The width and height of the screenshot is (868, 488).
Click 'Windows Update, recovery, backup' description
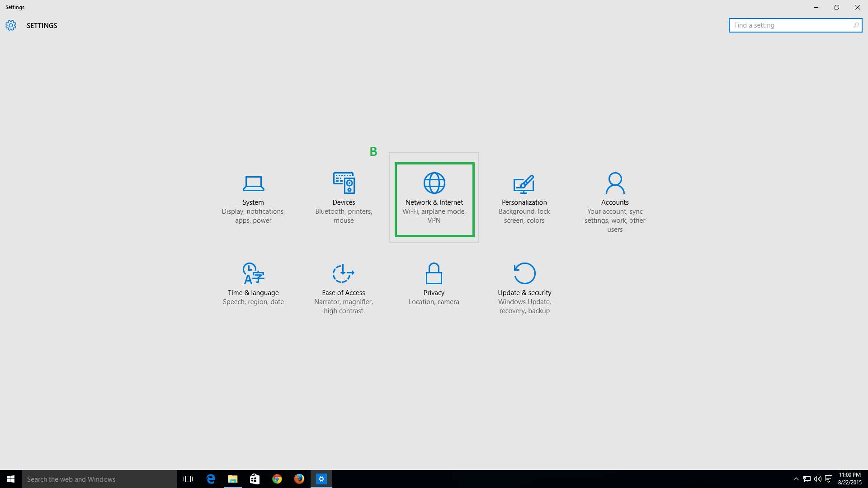click(524, 306)
